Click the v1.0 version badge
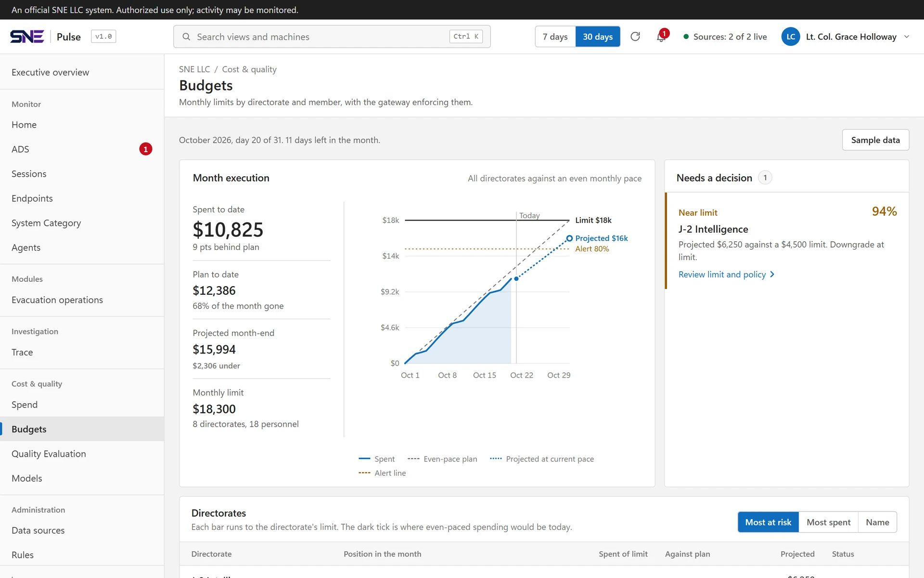Image resolution: width=924 pixels, height=578 pixels. coord(103,37)
